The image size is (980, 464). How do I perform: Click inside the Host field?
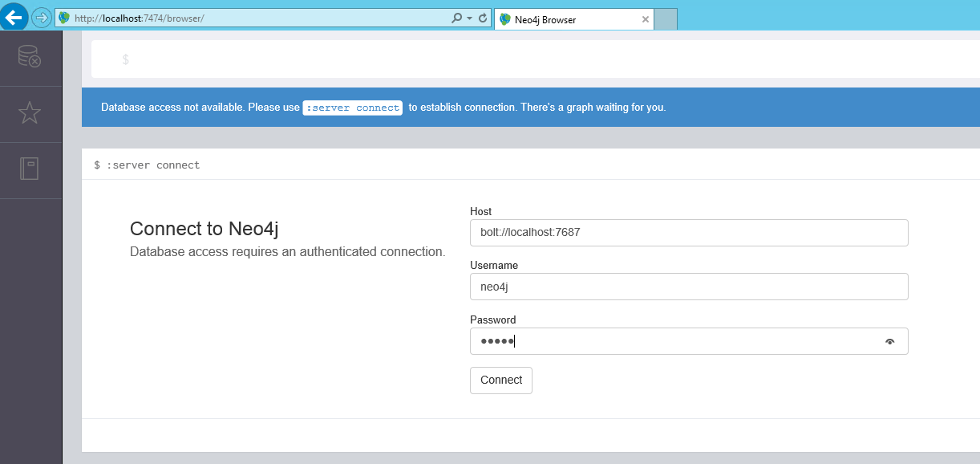[x=689, y=232]
